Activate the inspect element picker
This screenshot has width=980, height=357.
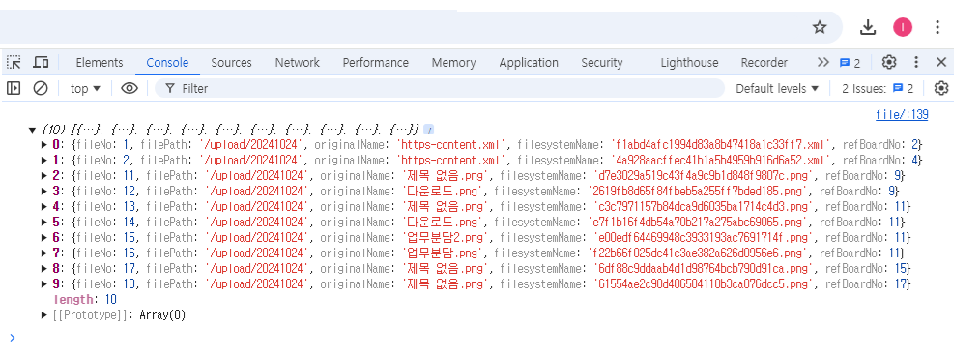pos(14,62)
